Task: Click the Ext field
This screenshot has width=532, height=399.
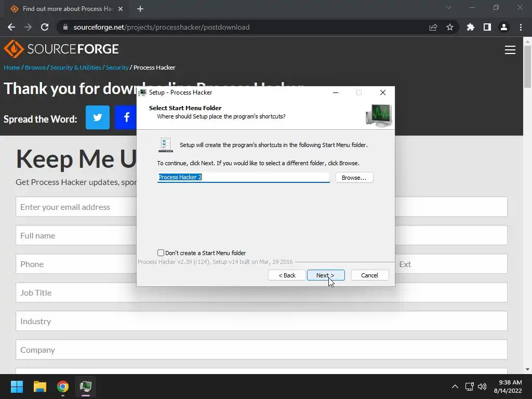Action: (x=451, y=263)
